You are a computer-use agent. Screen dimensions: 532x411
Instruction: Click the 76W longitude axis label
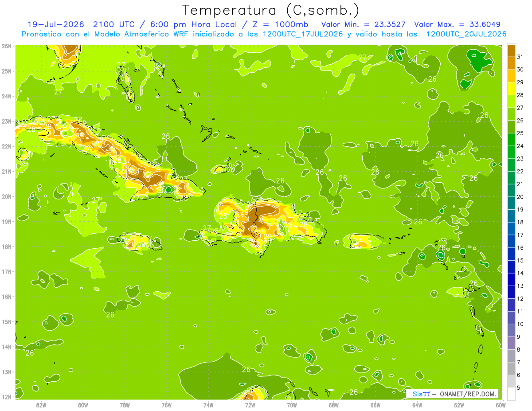(x=166, y=405)
